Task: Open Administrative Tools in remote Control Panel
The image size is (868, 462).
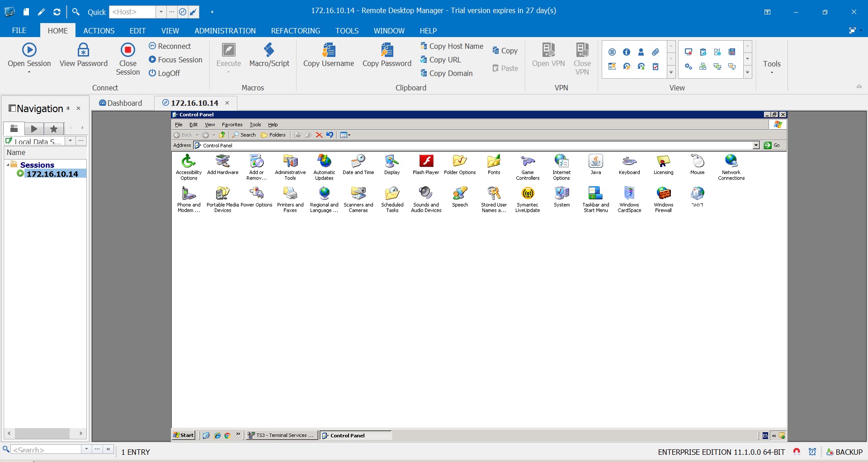Action: coord(290,167)
